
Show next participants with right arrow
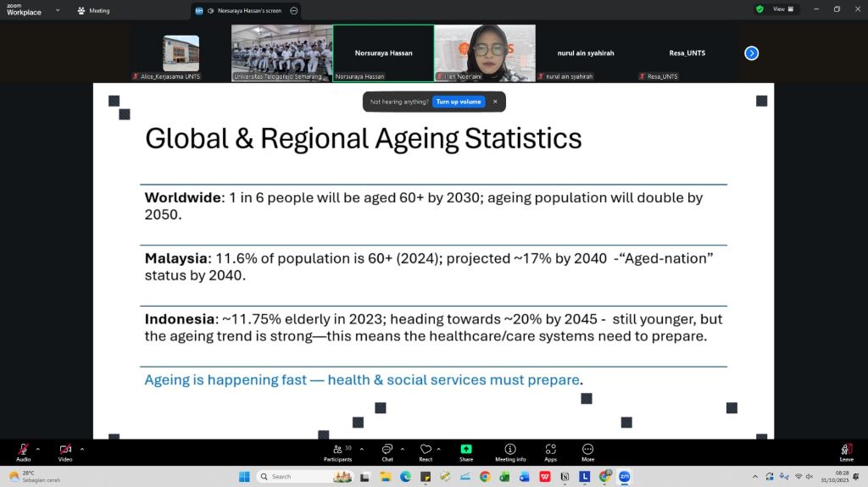751,53
